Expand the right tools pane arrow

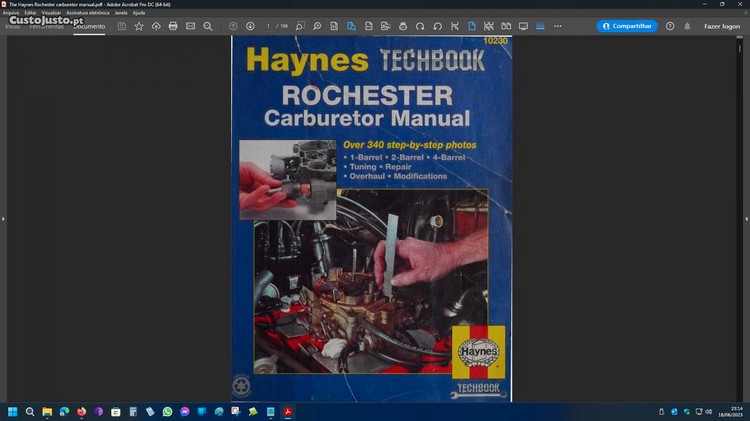(746, 218)
